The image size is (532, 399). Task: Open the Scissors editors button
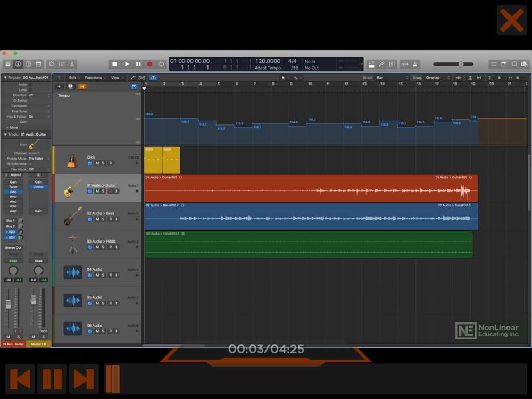(72, 64)
